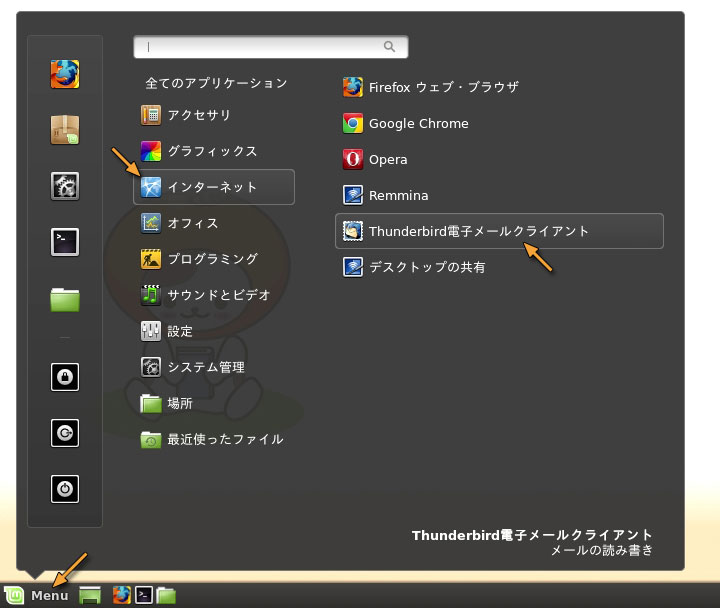Click the logout icon in sidebar
This screenshot has height=608, width=720.
[65, 433]
